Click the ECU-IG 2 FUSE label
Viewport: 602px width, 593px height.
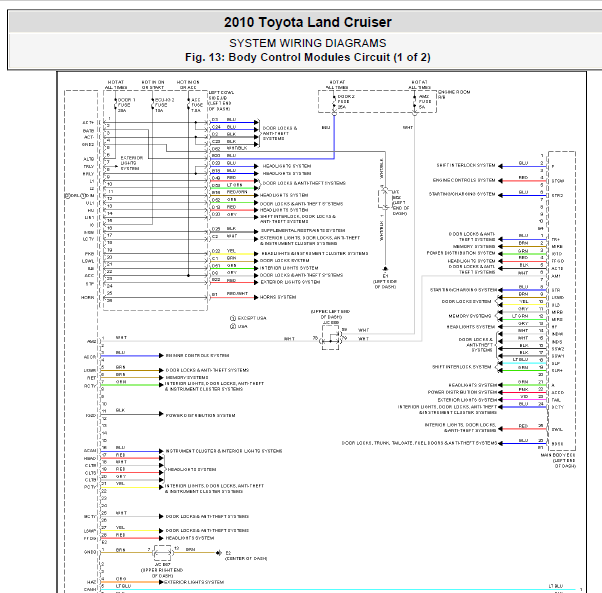(x=164, y=105)
